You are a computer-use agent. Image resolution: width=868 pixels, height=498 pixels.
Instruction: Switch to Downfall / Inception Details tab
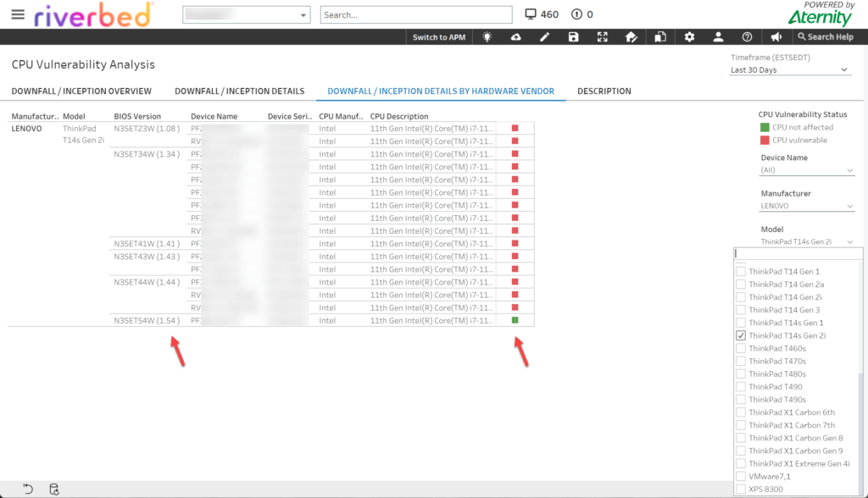pos(240,91)
